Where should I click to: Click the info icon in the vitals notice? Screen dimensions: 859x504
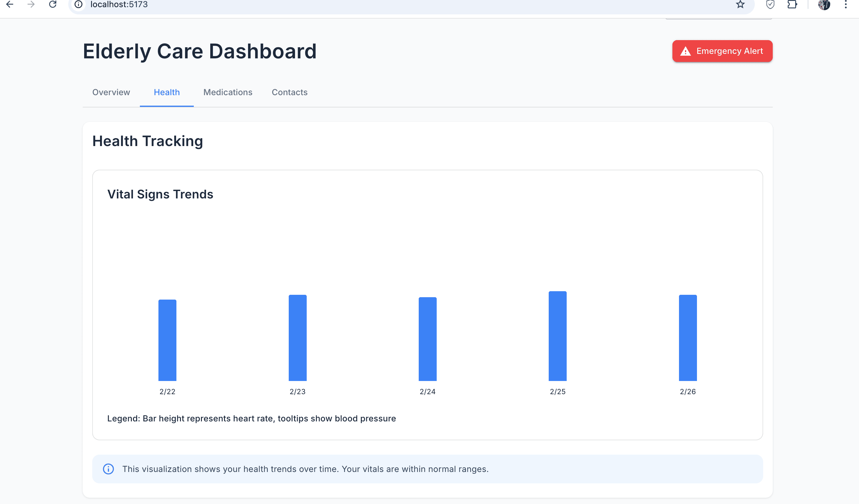[108, 469]
